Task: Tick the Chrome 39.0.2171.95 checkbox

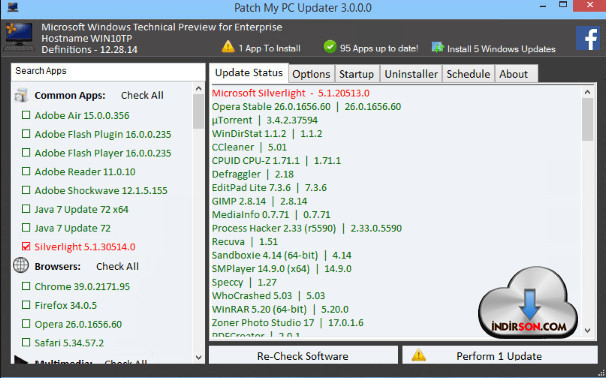Action: click(26, 286)
